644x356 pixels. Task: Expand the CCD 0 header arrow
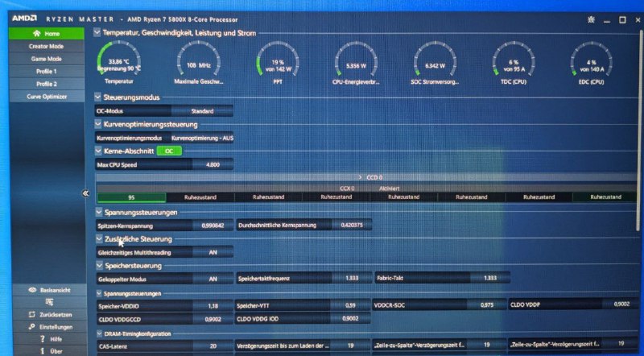[360, 177]
